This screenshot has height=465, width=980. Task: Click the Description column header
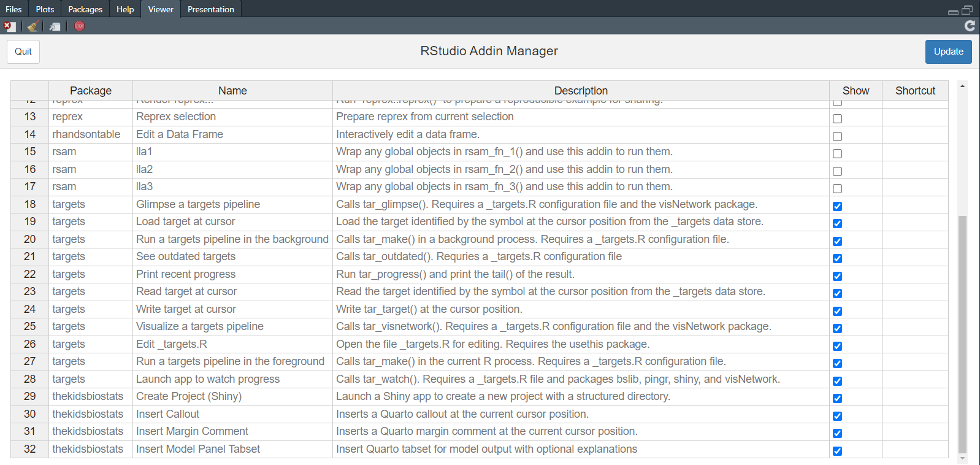point(581,91)
